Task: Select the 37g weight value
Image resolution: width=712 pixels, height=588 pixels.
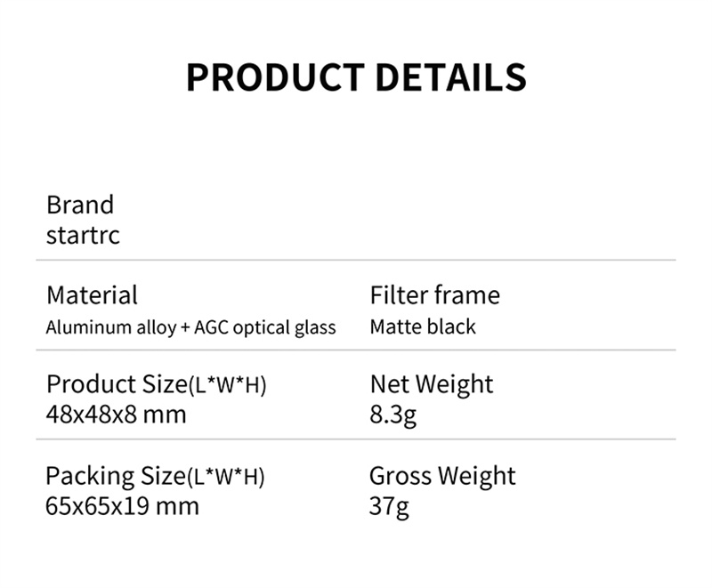Action: [389, 507]
